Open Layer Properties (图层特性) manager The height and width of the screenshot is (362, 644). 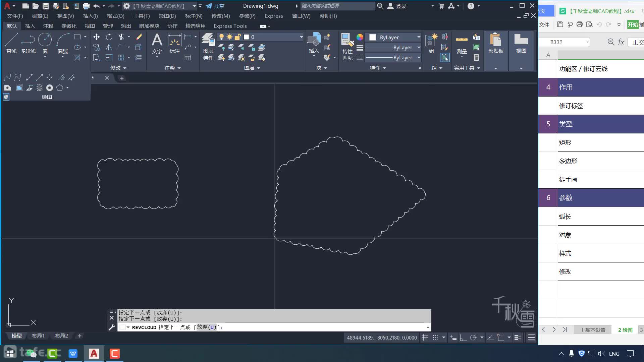coord(208,47)
